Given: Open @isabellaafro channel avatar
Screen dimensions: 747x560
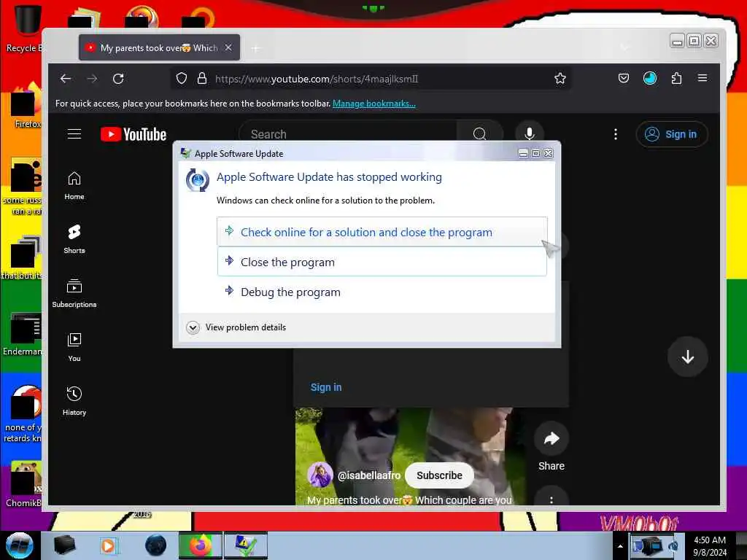Looking at the screenshot, I should [320, 475].
